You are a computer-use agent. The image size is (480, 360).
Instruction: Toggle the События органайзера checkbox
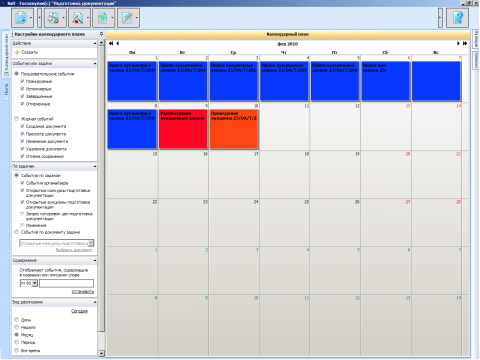tap(22, 183)
